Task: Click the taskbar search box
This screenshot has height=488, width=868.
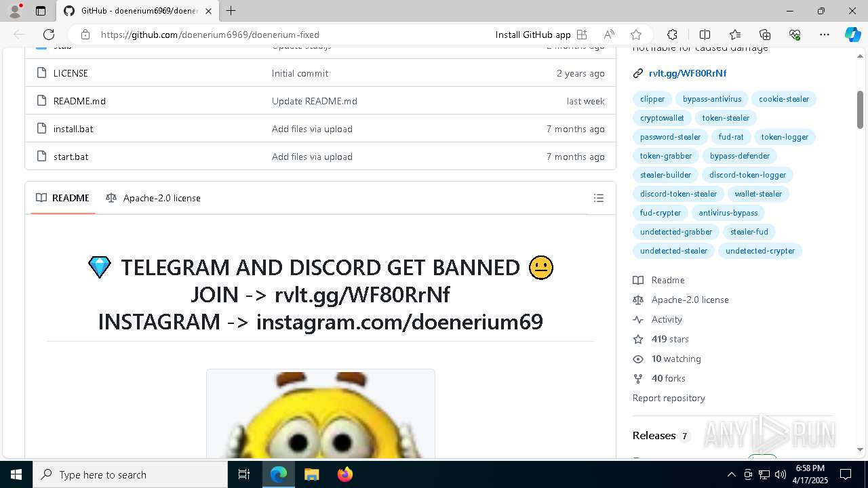Action: coord(130,474)
